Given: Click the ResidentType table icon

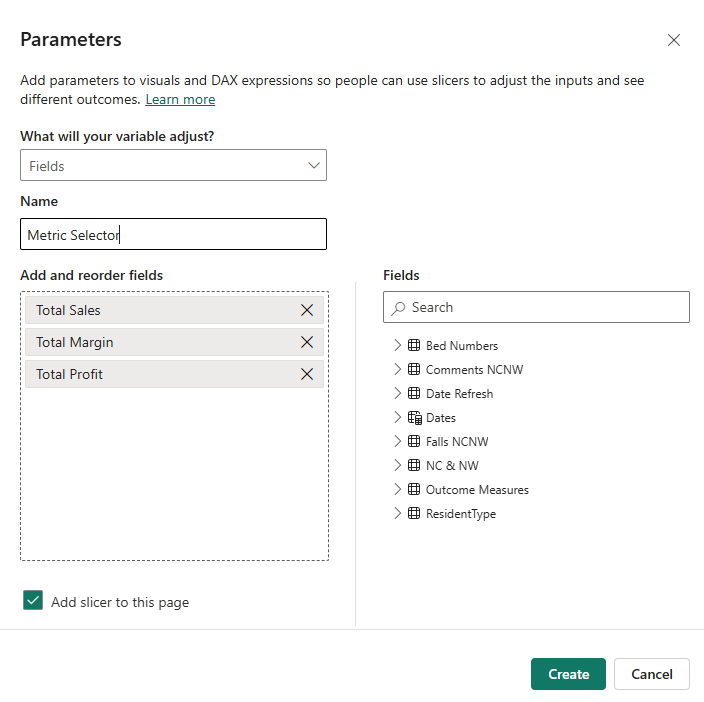Looking at the screenshot, I should coord(414,513).
